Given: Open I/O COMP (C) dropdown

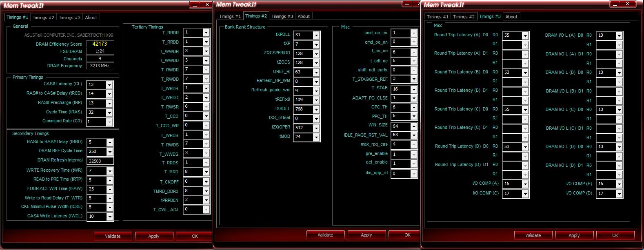Looking at the screenshot, I should click(525, 194).
